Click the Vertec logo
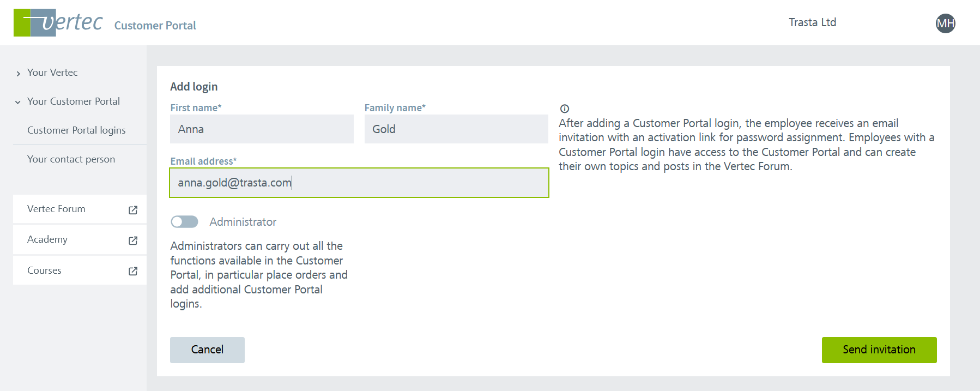980x391 pixels. tap(58, 23)
